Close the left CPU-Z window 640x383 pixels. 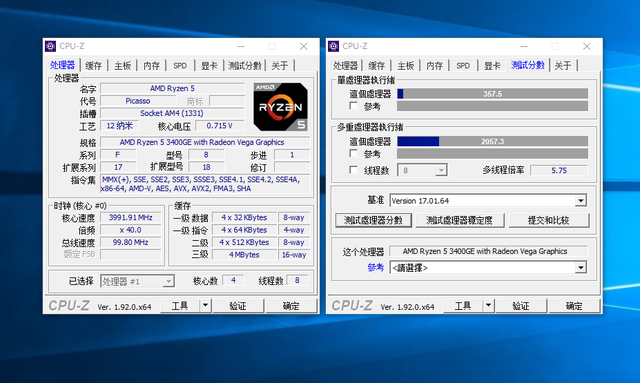point(304,46)
